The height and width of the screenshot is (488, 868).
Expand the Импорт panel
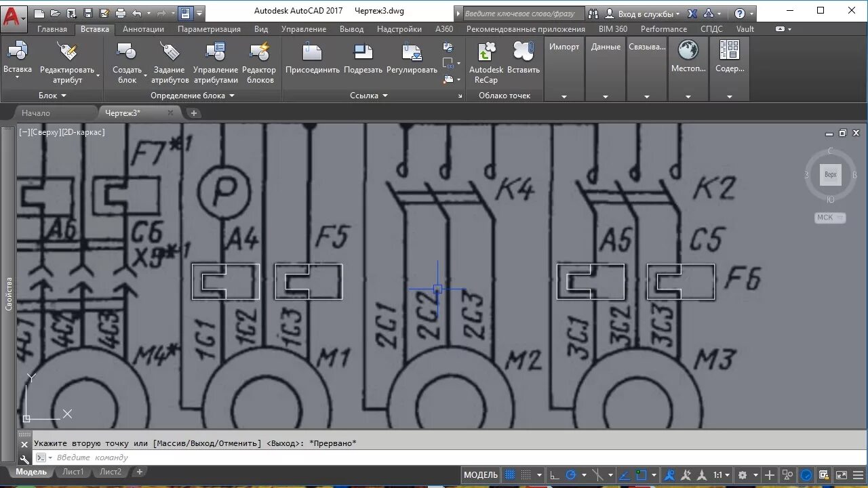coord(564,96)
